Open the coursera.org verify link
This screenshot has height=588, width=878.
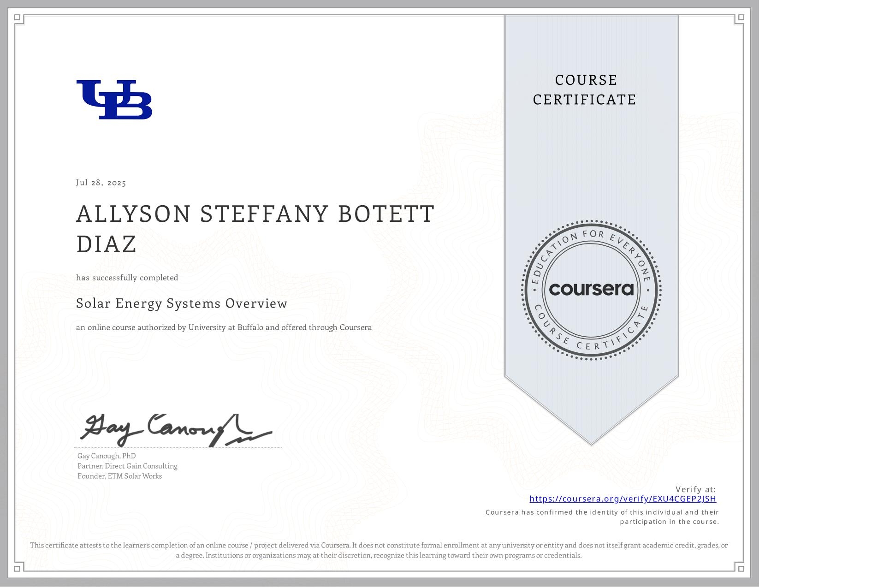(623, 499)
